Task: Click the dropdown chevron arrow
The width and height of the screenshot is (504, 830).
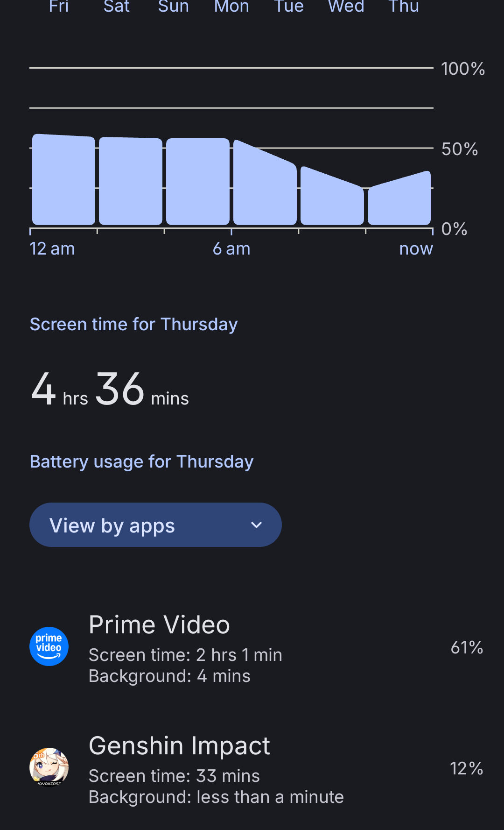Action: pos(256,525)
